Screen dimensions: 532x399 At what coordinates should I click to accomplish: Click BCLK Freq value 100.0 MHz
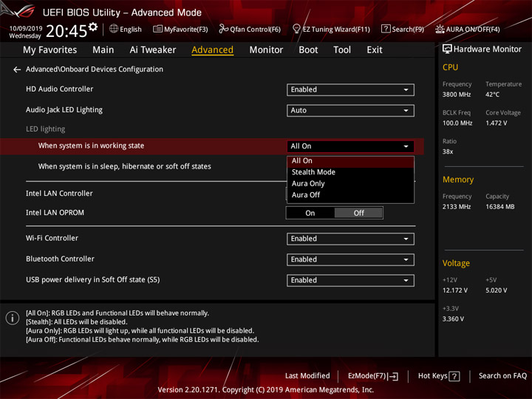coord(457,123)
